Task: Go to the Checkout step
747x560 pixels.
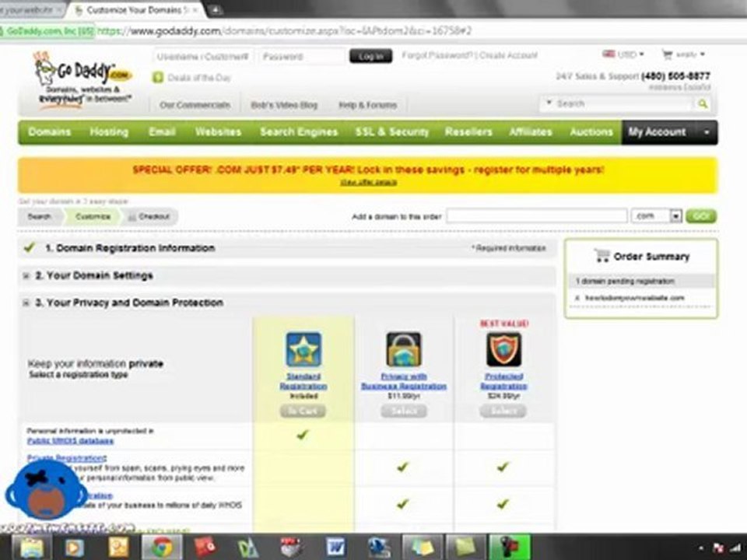Action: pyautogui.click(x=149, y=217)
